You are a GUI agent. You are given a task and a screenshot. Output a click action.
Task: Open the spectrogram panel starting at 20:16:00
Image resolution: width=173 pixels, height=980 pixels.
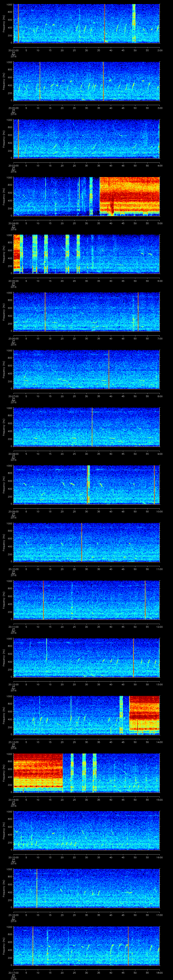pos(86,888)
